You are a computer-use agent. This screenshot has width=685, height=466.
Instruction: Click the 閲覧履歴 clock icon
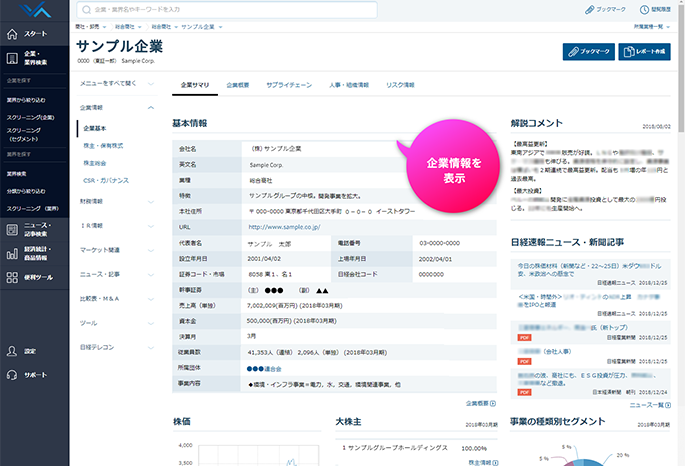[644, 10]
